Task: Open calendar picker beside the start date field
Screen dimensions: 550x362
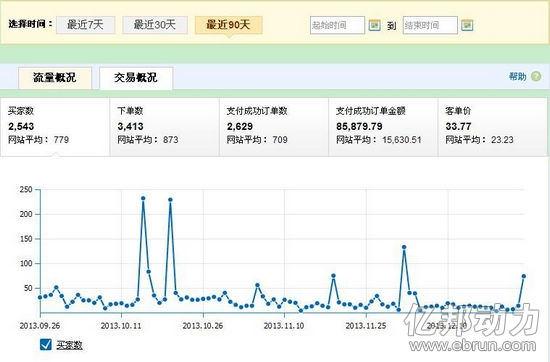Action: coord(374,25)
